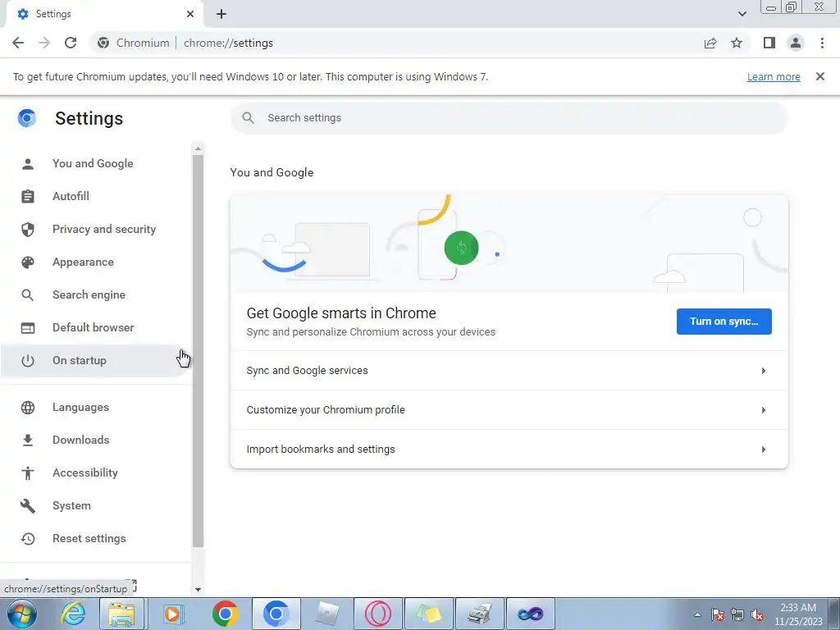The image size is (840, 630).
Task: Open the tab search dropdown arrow
Action: pos(742,14)
